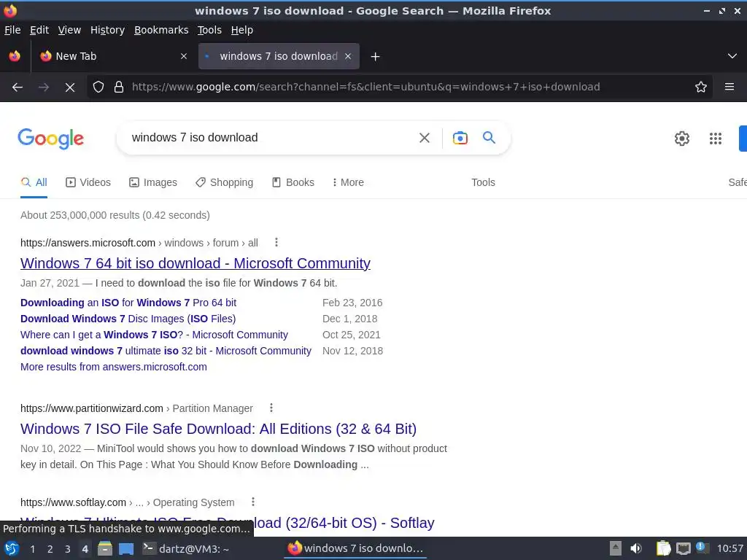The height and width of the screenshot is (560, 747).
Task: Select the Books search tab
Action: coord(293,182)
